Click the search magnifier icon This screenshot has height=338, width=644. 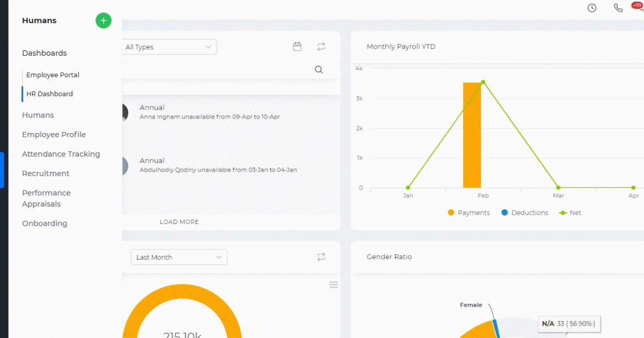coord(319,70)
